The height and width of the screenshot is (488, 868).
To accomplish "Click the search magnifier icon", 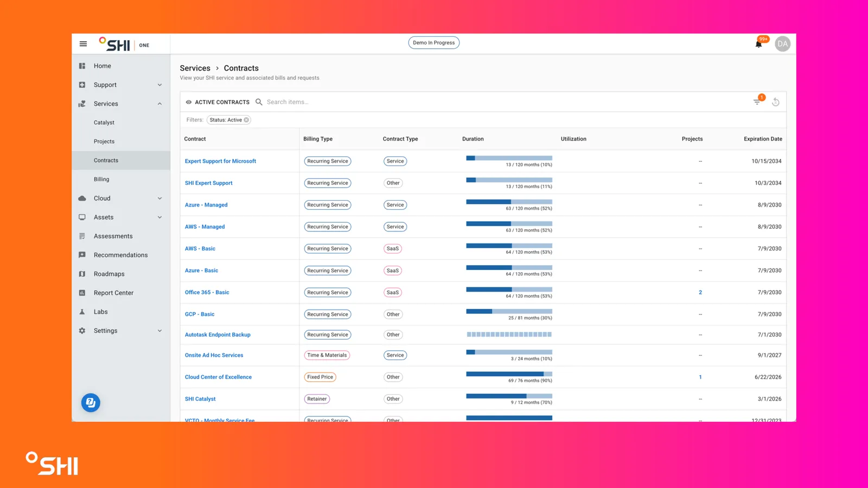I will (x=259, y=102).
